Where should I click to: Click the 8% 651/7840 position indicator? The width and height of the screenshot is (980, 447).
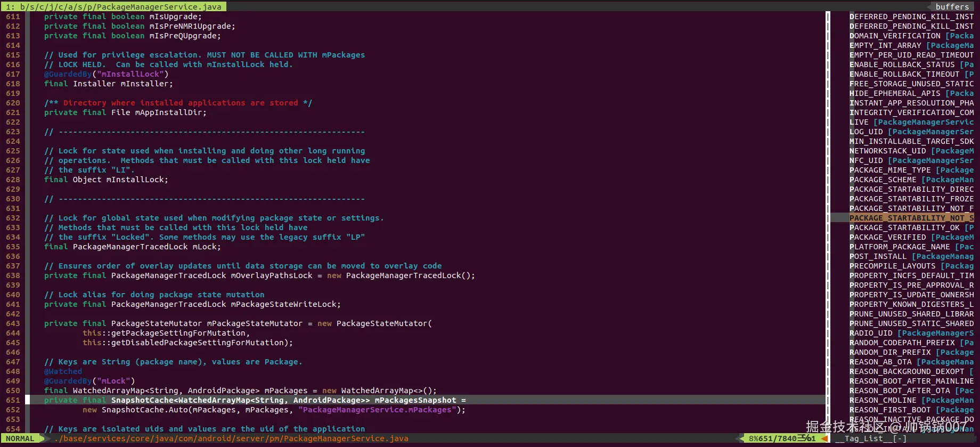(x=782, y=438)
